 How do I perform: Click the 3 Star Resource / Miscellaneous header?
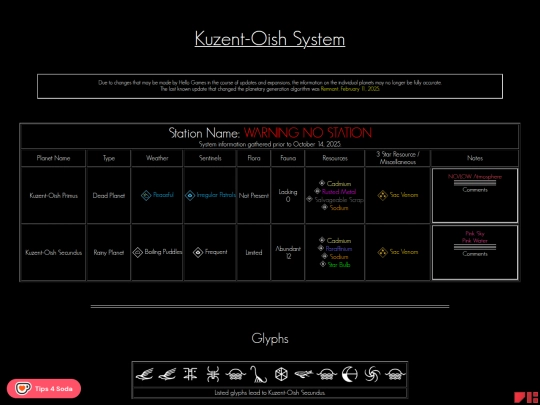coord(398,158)
